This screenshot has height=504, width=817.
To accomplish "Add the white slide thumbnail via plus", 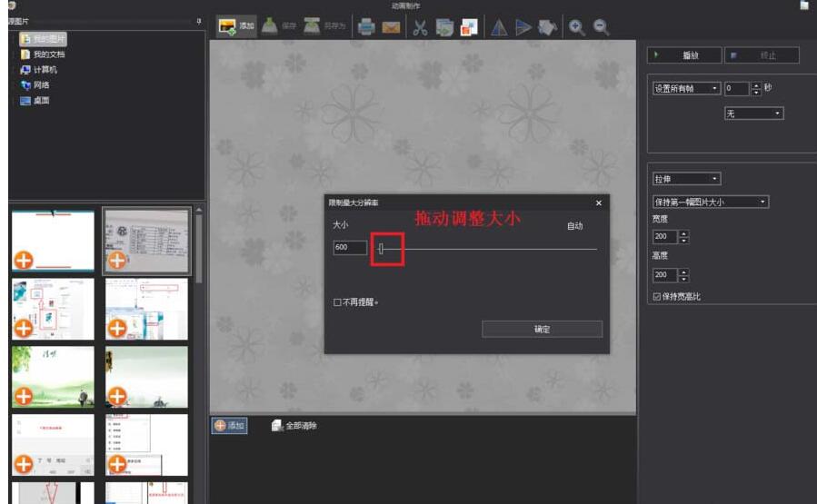I will click(x=24, y=260).
